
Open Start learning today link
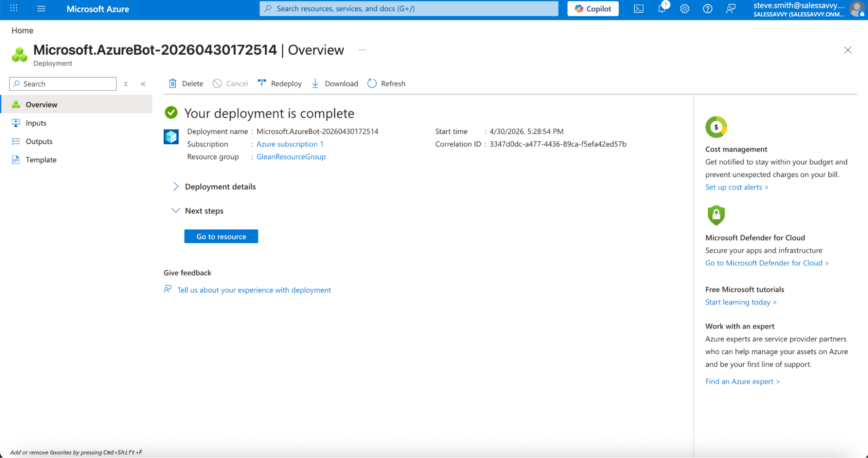741,302
